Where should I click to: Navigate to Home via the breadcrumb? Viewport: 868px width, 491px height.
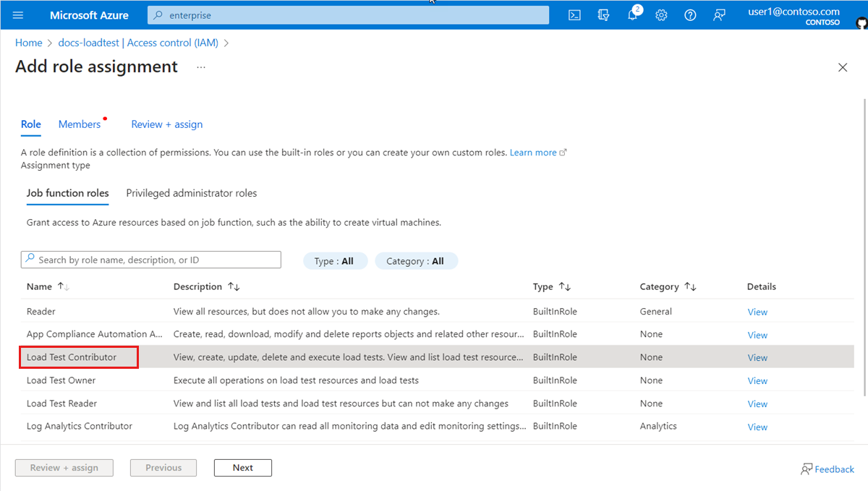pyautogui.click(x=28, y=42)
